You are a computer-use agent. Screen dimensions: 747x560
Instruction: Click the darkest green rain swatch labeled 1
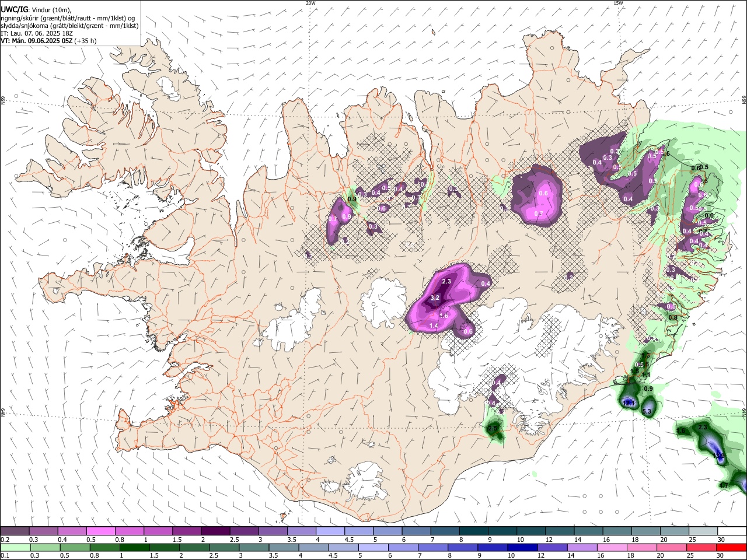(x=134, y=548)
